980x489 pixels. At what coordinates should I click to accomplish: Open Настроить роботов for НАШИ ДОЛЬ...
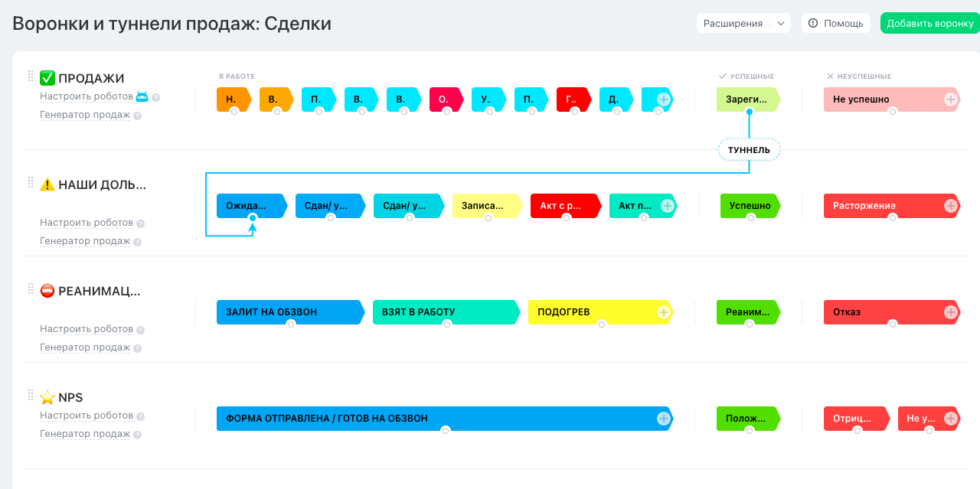pos(87,223)
